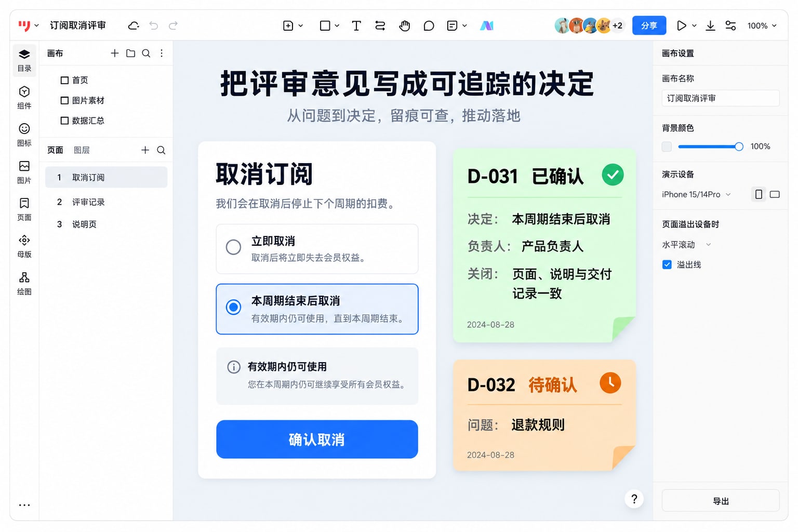Adjust the background opacity slider
The height and width of the screenshot is (532, 798).
710,147
